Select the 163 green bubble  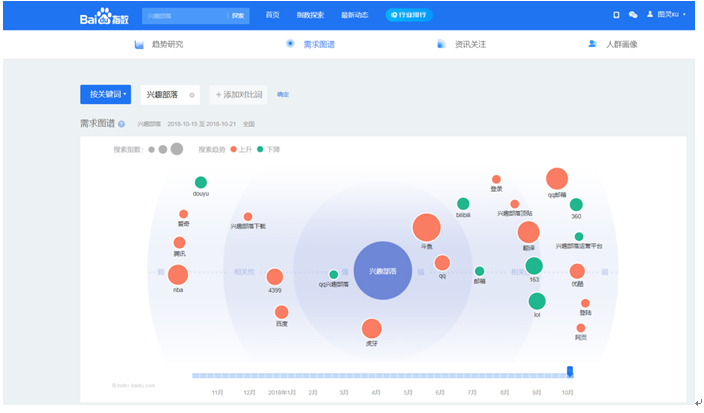534,266
